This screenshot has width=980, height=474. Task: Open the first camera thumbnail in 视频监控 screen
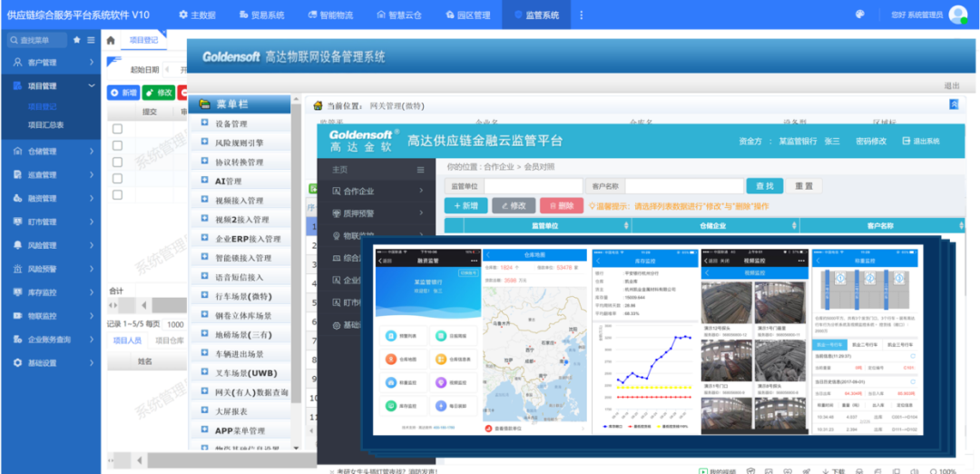[x=726, y=302]
